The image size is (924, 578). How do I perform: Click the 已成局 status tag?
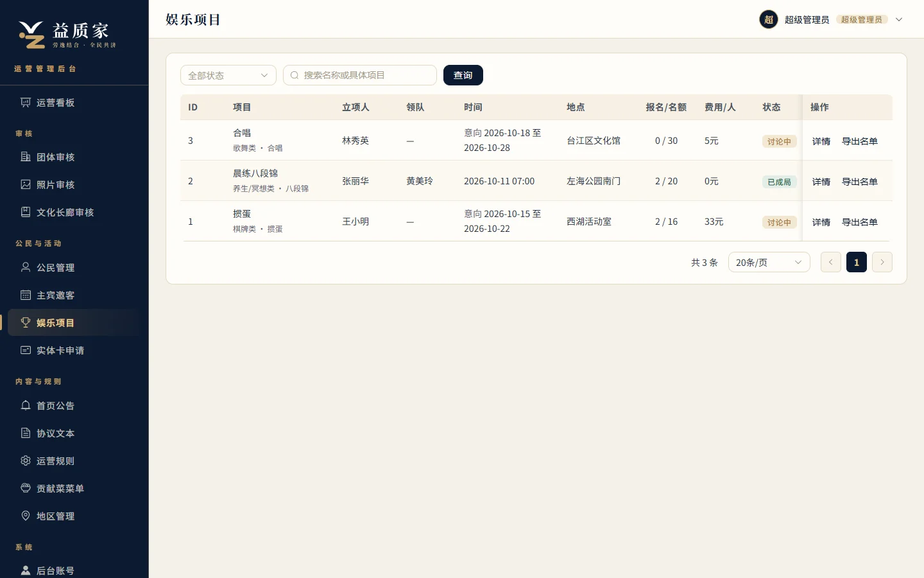[x=780, y=182]
